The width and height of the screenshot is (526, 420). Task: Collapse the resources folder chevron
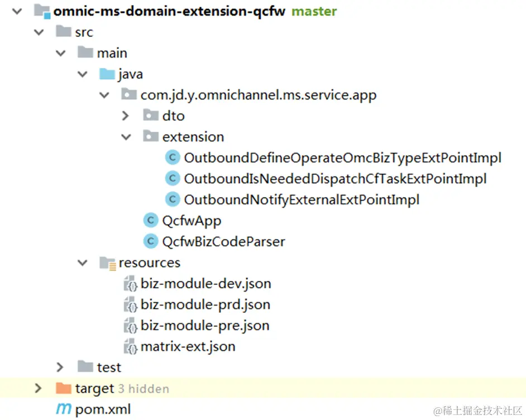[83, 262]
